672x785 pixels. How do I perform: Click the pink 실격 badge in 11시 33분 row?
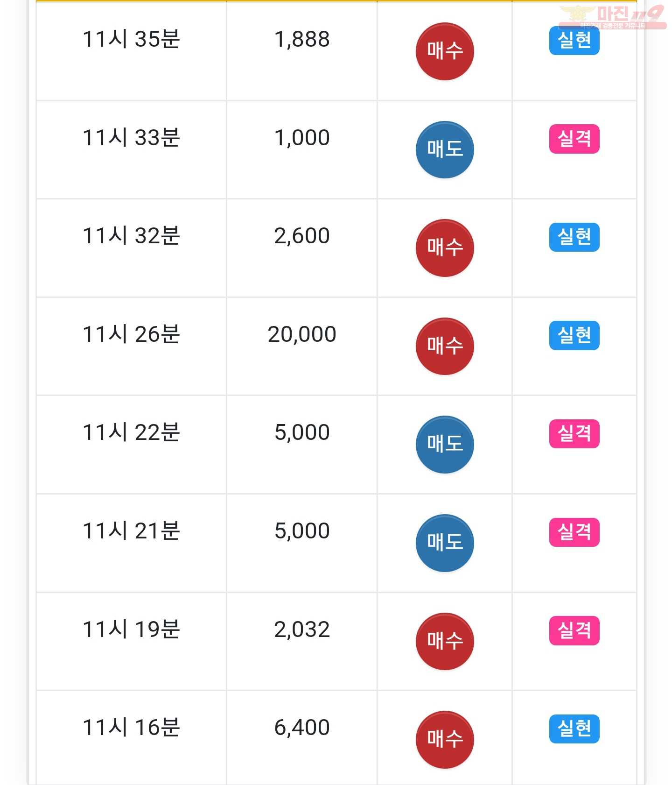point(574,139)
